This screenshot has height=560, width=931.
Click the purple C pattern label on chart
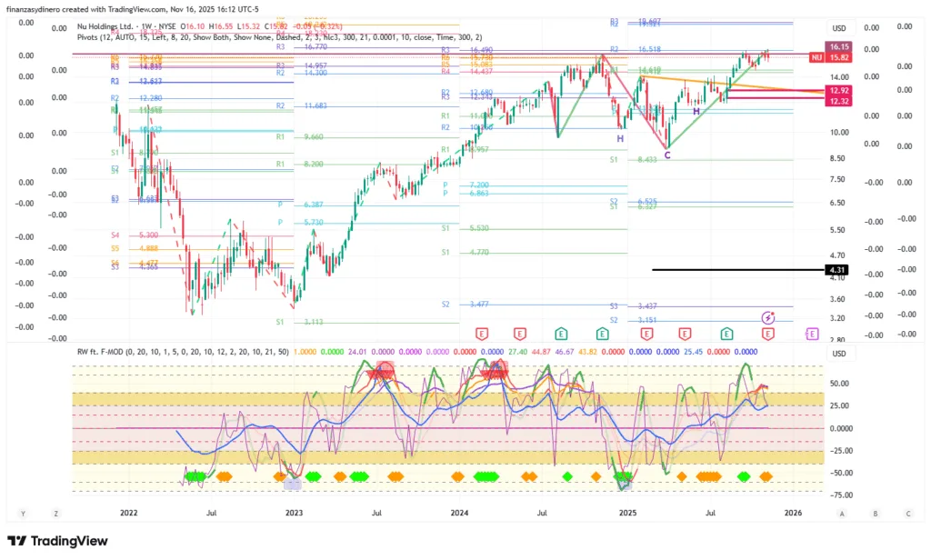click(666, 155)
